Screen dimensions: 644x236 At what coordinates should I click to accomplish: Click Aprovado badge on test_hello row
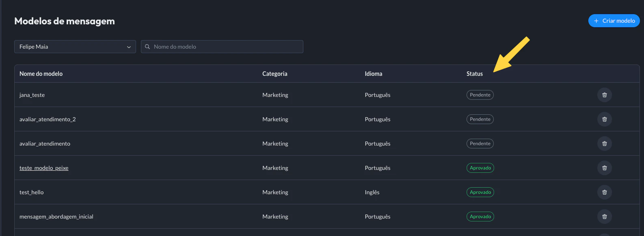(x=480, y=192)
